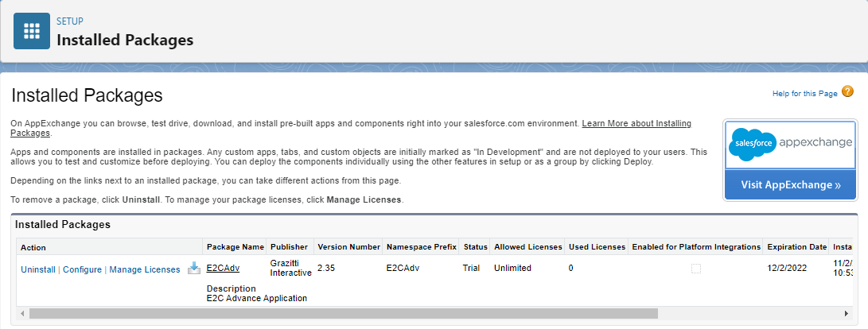868x329 pixels.
Task: Click the E2C Advance Application description text
Action: 257,299
